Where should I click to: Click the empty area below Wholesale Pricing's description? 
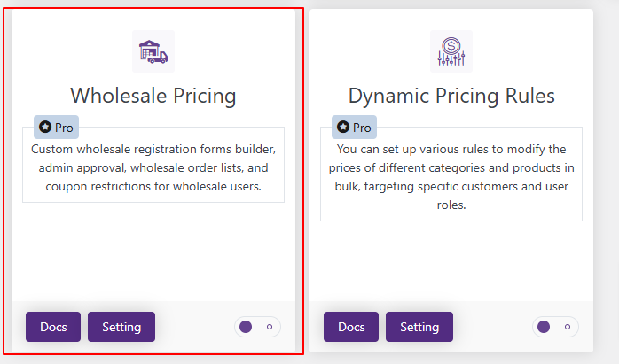(153, 252)
